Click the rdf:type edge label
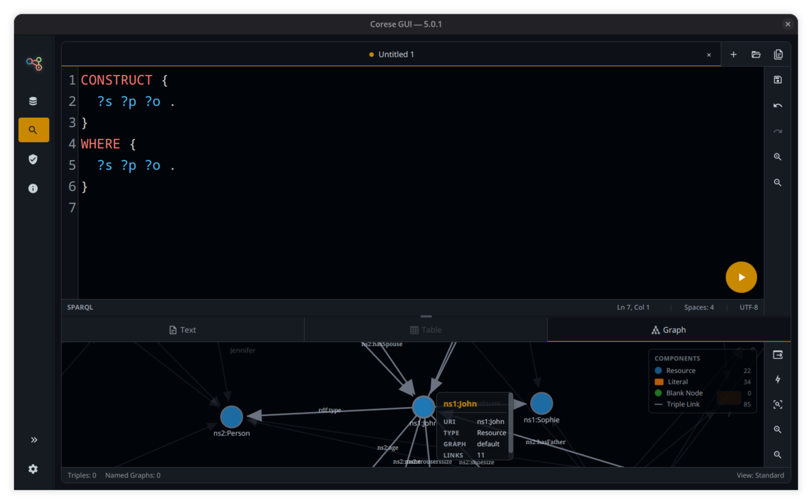The image size is (812, 504). click(330, 410)
